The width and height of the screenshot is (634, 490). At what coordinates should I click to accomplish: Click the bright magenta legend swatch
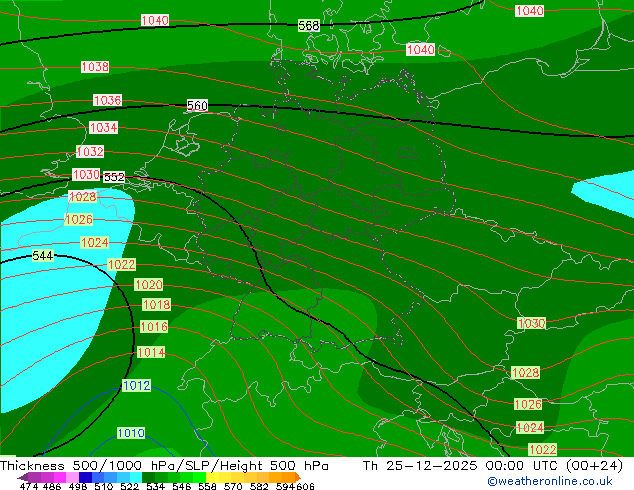click(x=60, y=477)
